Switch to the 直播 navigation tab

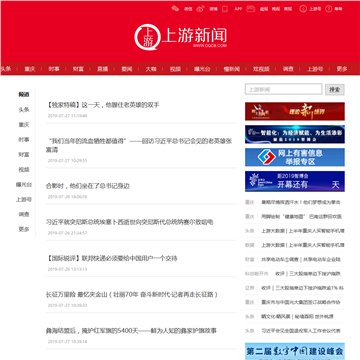pos(102,69)
